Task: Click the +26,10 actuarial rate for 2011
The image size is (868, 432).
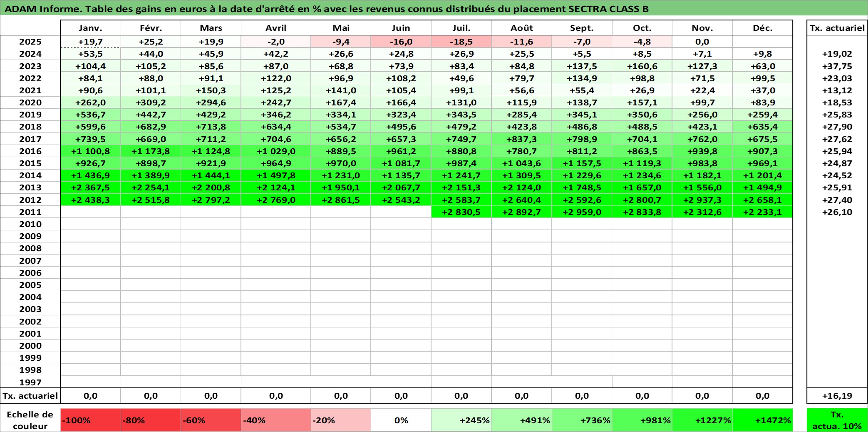Action: (837, 212)
